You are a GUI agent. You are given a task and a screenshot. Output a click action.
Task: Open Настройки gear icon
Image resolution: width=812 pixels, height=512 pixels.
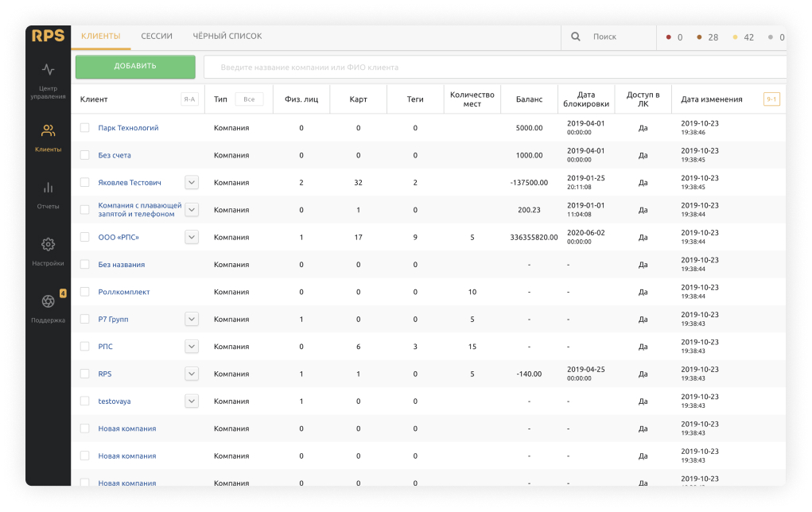48,244
